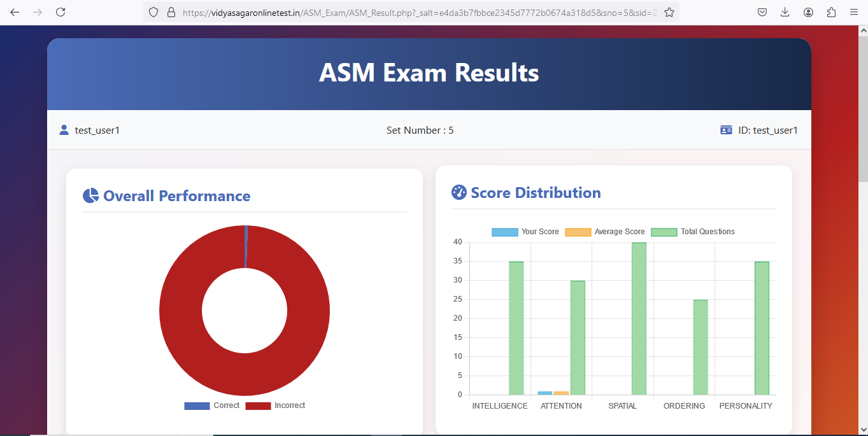Click the browser forward arrow

tap(38, 12)
